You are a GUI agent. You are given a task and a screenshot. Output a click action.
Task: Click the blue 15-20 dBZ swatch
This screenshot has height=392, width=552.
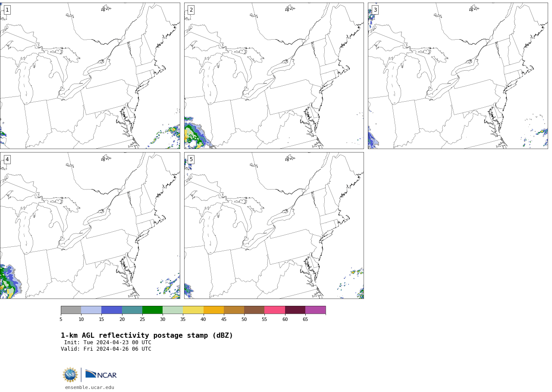[112, 310]
